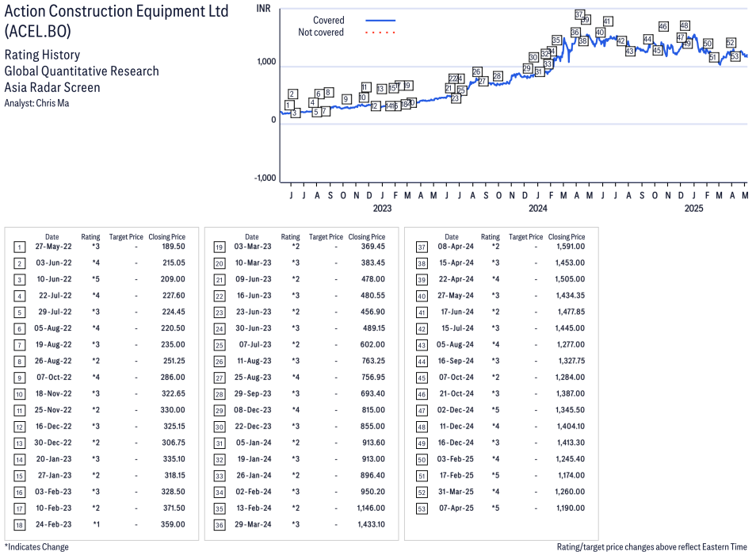Click the 2023 year label under the chart
Image resolution: width=756 pixels, height=552 pixels.
click(382, 209)
